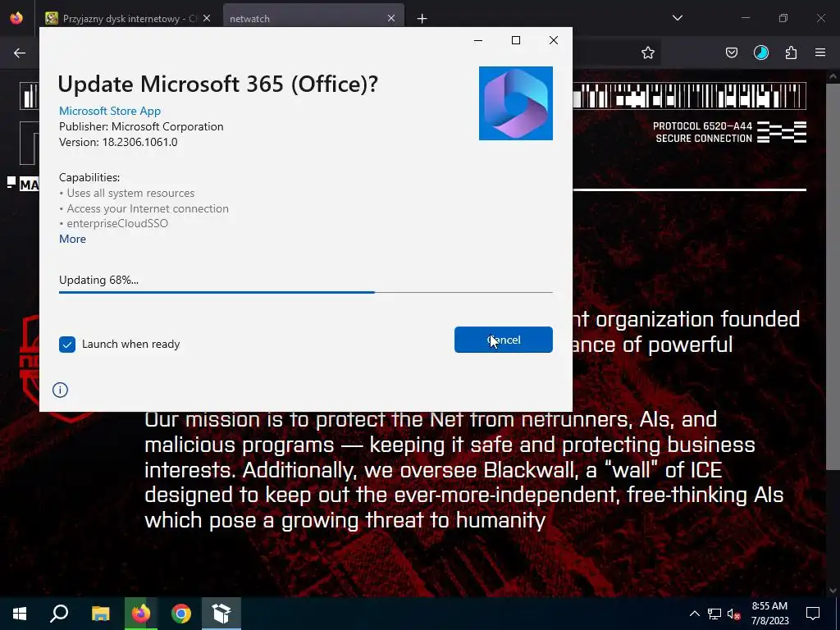The width and height of the screenshot is (840, 630).
Task: Click the PROTOCOL 6520-A44 text on webpage
Action: pyautogui.click(x=702, y=126)
